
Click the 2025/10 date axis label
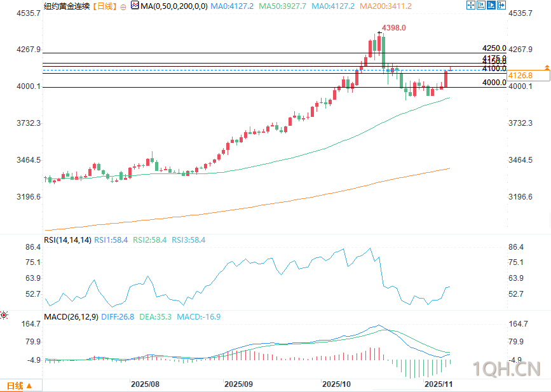(x=336, y=384)
